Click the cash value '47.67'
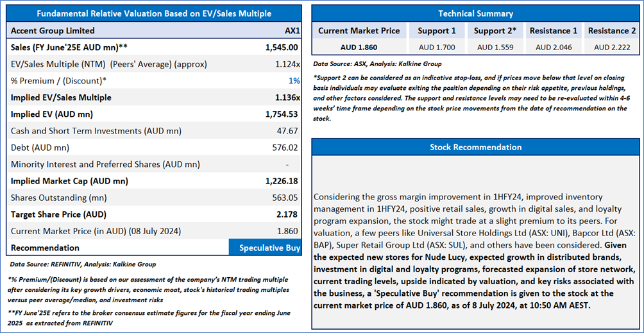Viewport: 644px width, 333px height. coord(289,131)
